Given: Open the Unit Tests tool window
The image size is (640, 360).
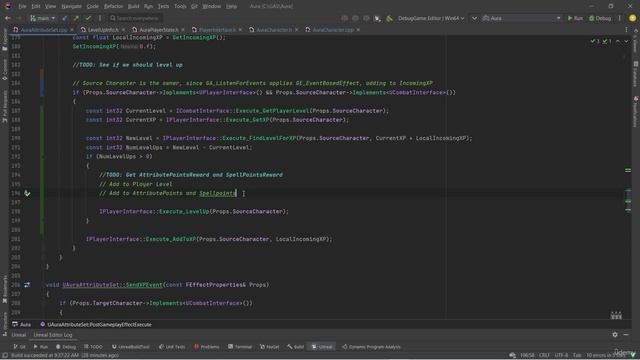Looking at the screenshot, I should [172, 347].
